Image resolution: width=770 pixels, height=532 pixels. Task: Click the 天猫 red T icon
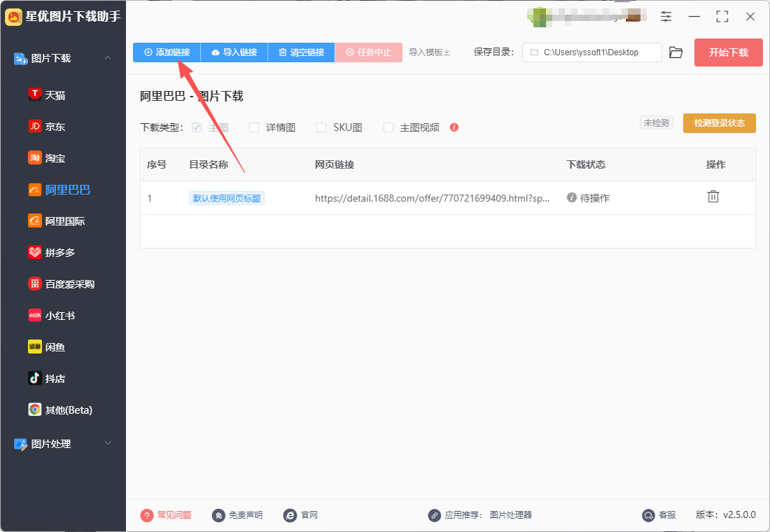pyautogui.click(x=35, y=94)
